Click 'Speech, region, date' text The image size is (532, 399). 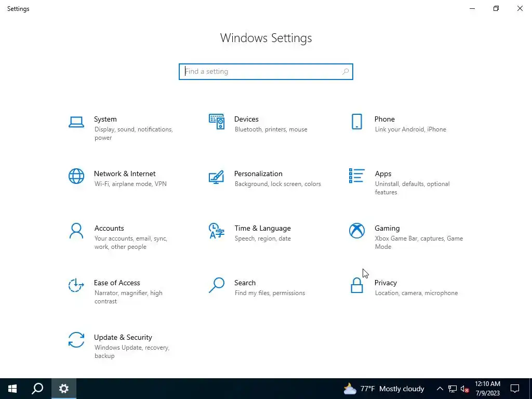(262, 238)
